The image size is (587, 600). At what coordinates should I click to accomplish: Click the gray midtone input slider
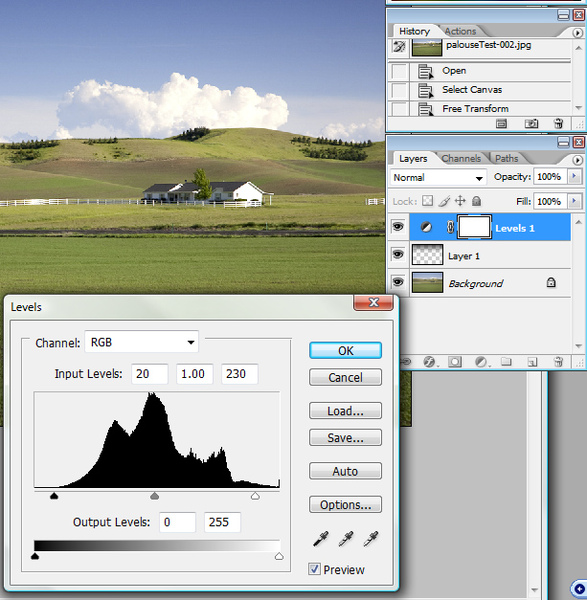click(x=155, y=496)
